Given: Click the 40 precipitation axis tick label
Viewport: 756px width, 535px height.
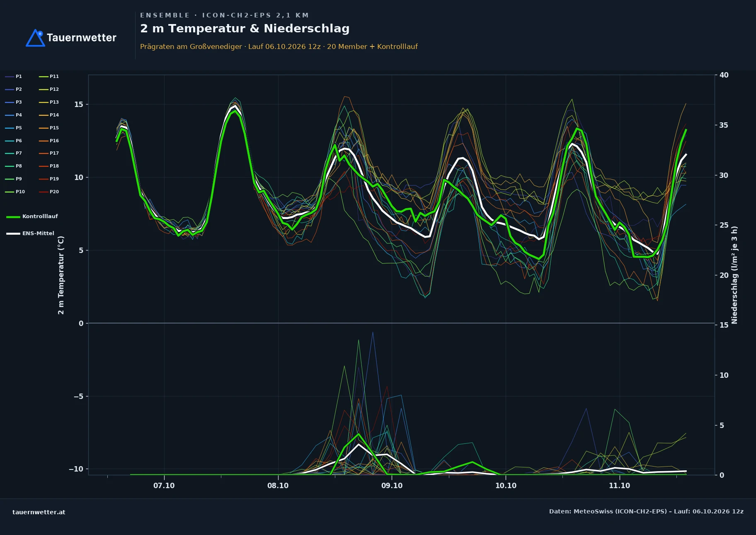Looking at the screenshot, I should tap(724, 75).
